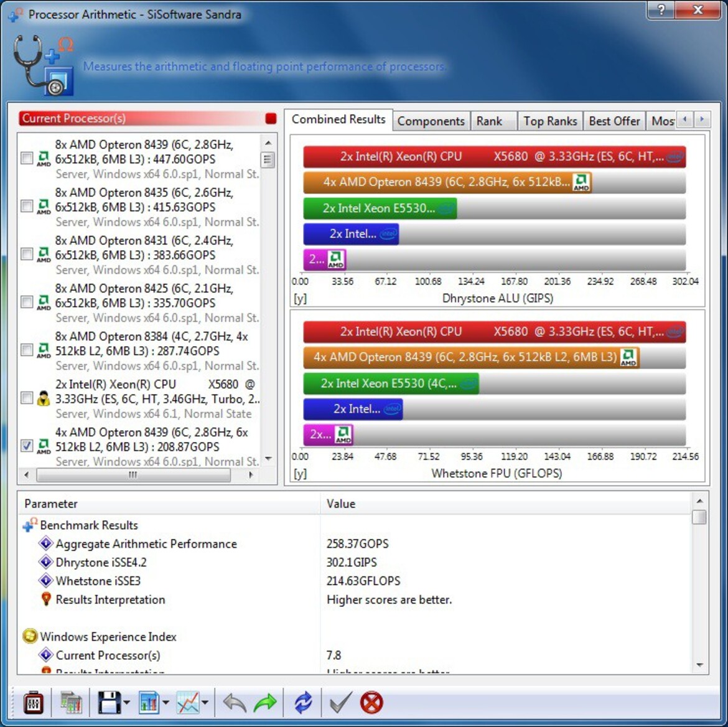Viewport: 728px width, 727px height.
Task: Check the 2x Intel Xeon X5680 checkbox
Action: 27,398
